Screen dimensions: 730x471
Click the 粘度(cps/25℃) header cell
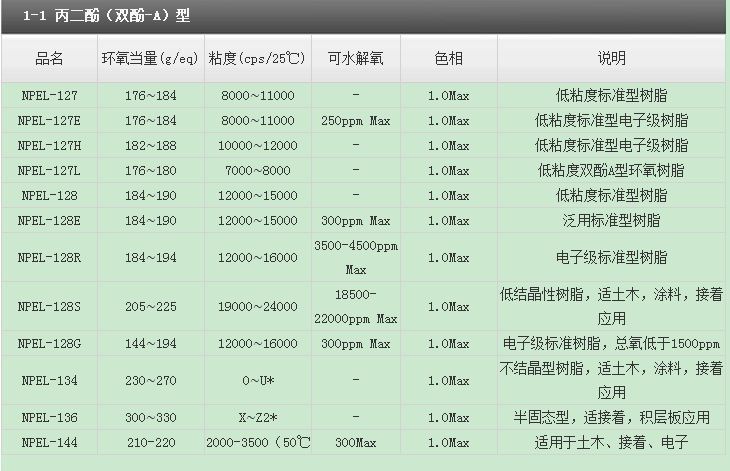pos(257,59)
